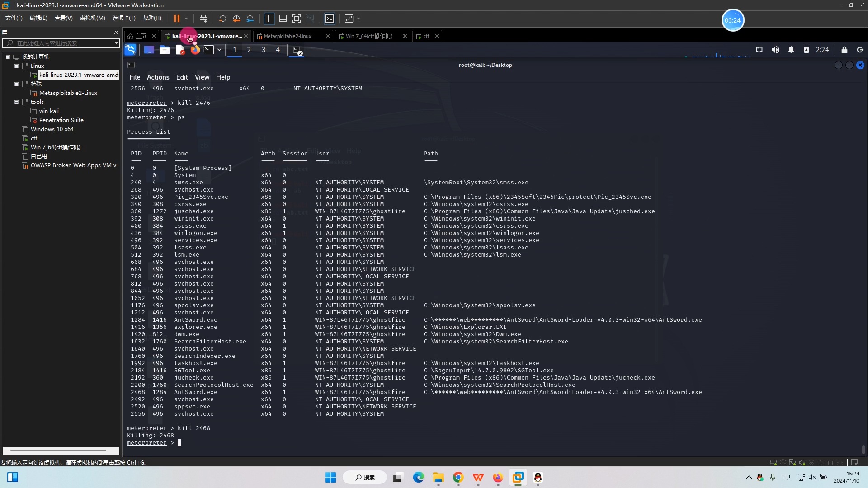Open the library search dropdown arrow
Viewport: 868px width, 488px height.
tap(116, 43)
